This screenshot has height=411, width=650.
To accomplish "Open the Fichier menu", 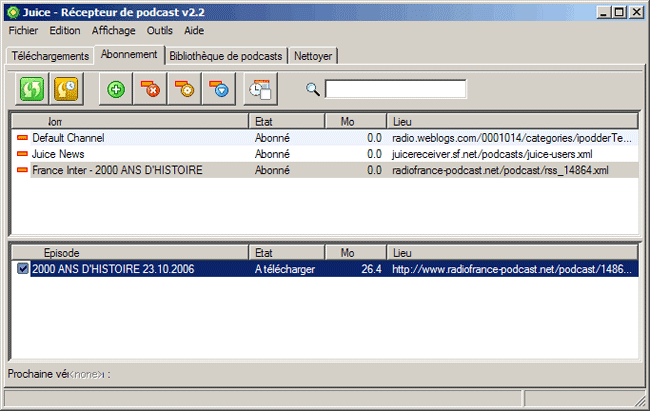I will click(x=23, y=30).
